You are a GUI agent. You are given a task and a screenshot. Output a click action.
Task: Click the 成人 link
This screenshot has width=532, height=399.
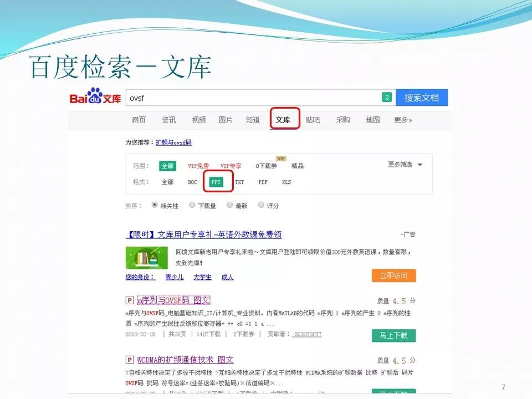pos(227,277)
